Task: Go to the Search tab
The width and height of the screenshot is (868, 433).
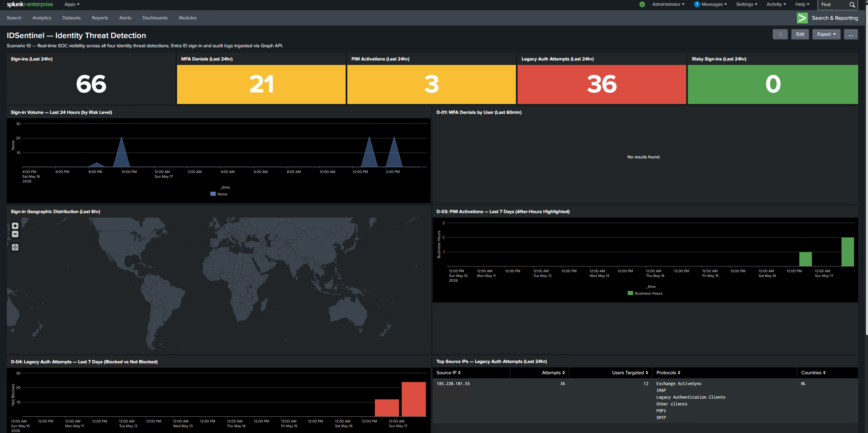Action: (x=14, y=18)
